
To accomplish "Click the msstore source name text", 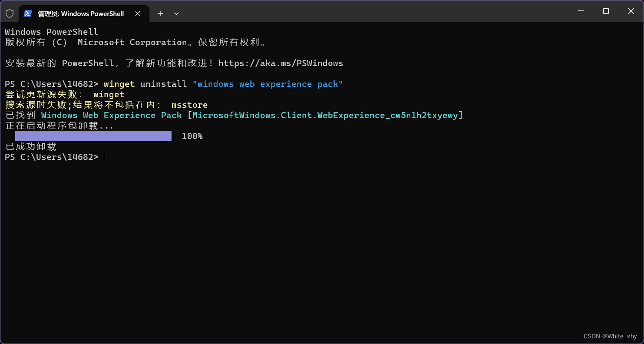I will click(190, 104).
